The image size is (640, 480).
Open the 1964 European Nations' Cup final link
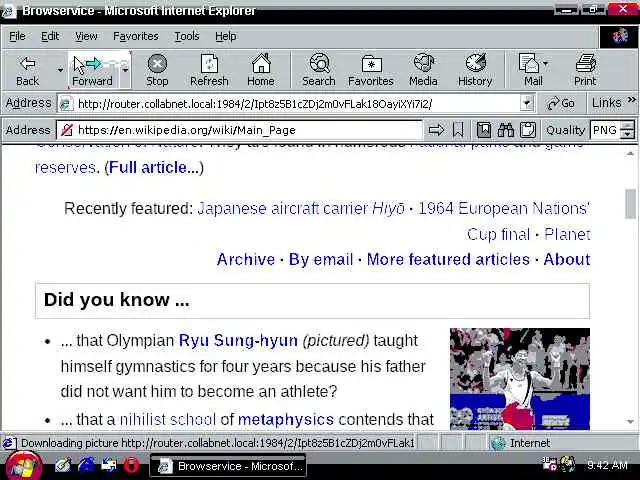504,209
